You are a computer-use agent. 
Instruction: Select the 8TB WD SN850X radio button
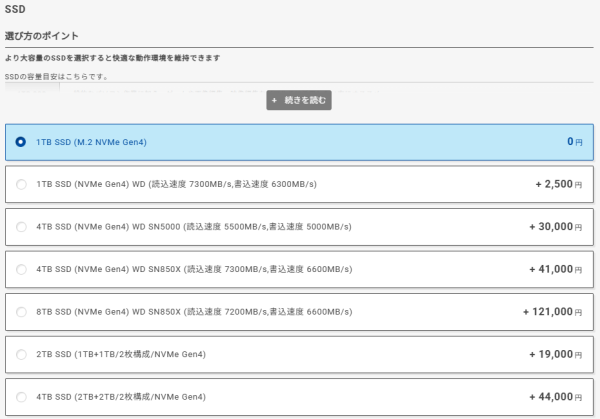(21, 312)
